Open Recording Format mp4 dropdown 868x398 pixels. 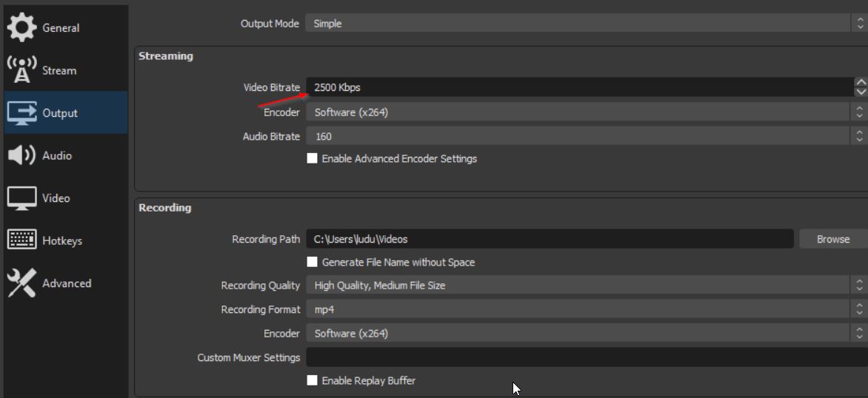coord(587,309)
